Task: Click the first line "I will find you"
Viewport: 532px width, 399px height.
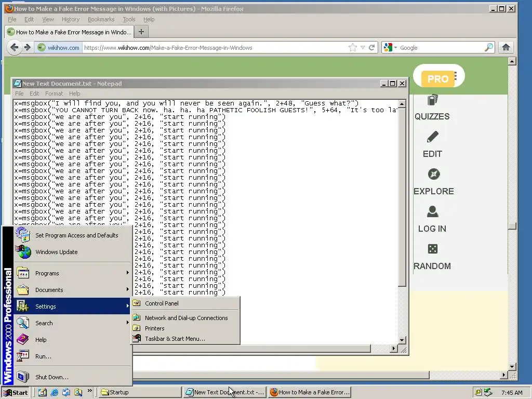Action: tap(185, 103)
